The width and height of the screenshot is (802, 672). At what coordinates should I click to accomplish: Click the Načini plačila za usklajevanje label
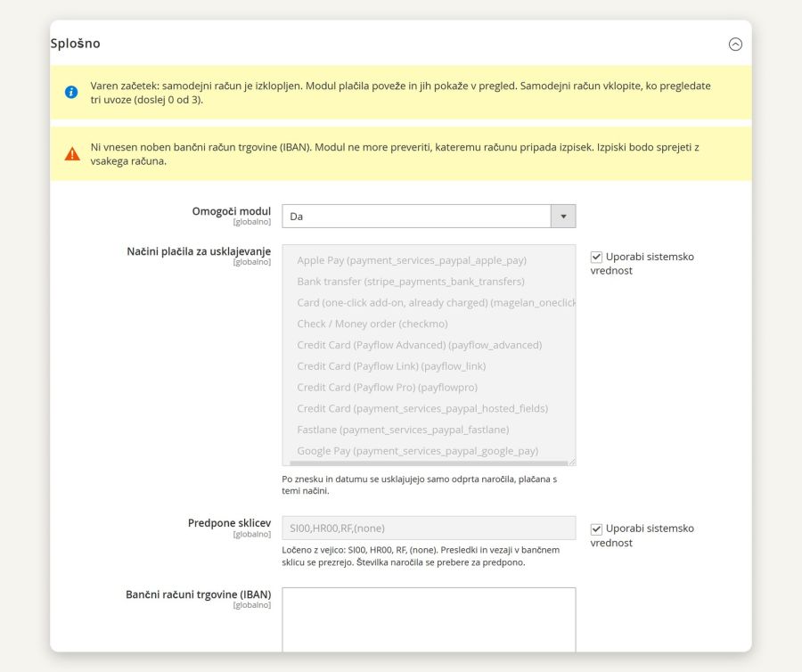199,251
